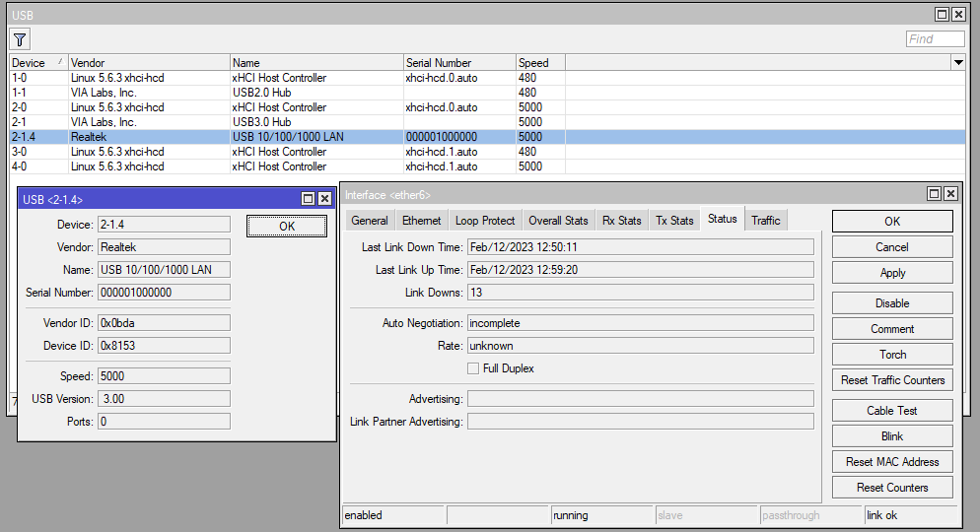
Task: Click the USB Version field 3.00
Action: tap(164, 398)
